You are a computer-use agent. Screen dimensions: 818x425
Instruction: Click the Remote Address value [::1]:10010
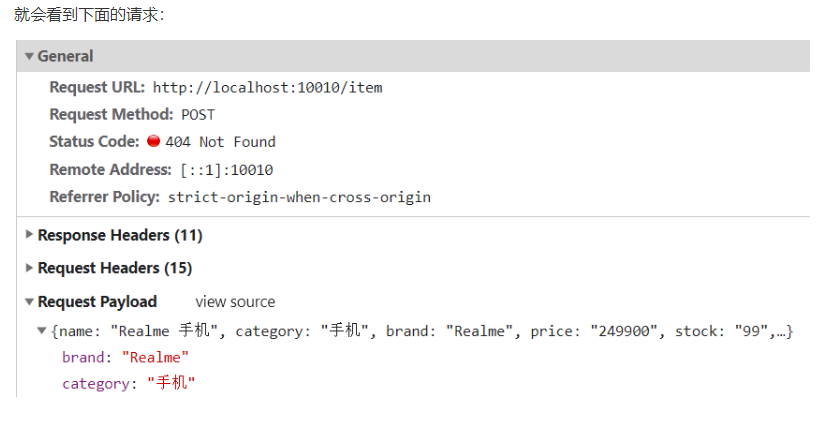[226, 170]
